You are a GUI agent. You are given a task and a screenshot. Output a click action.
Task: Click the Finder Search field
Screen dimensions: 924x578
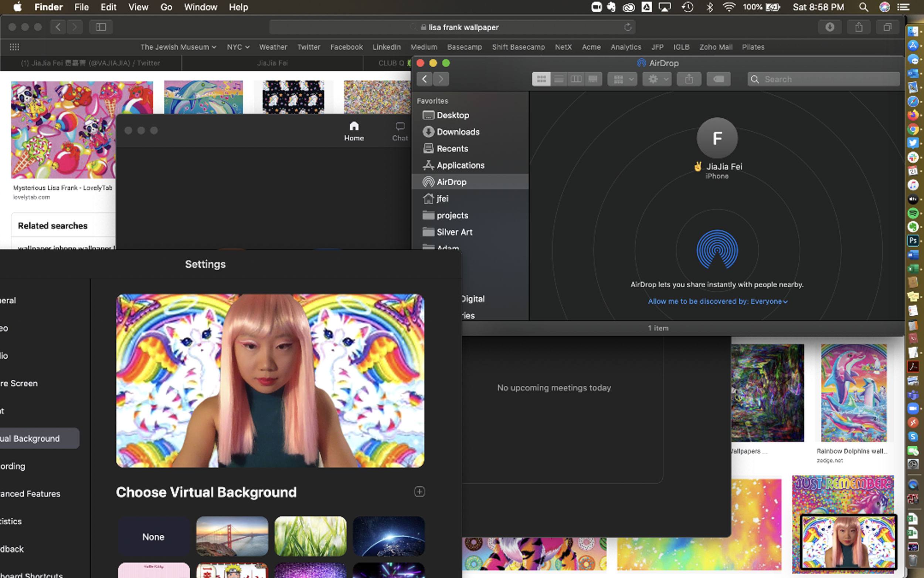(x=823, y=79)
